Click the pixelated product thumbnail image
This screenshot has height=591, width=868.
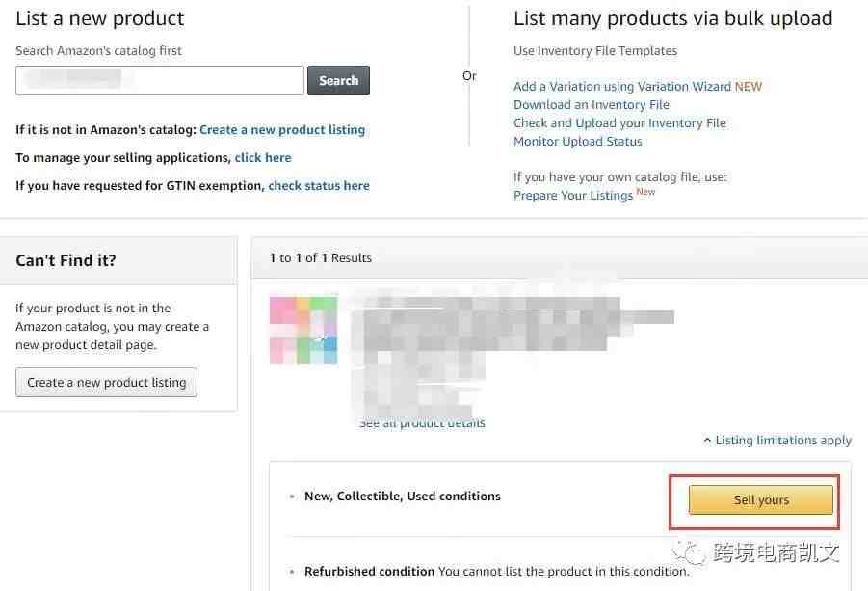tap(303, 330)
